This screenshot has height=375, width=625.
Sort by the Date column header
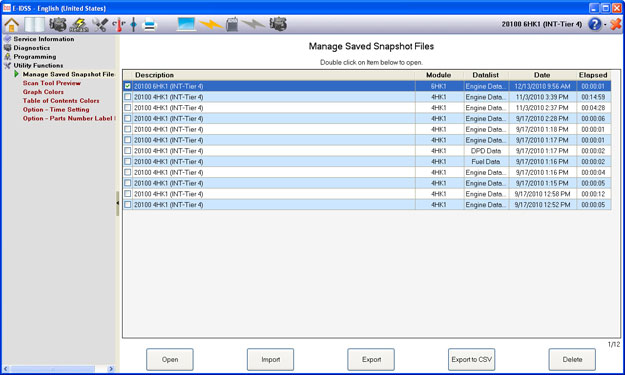tap(542, 75)
